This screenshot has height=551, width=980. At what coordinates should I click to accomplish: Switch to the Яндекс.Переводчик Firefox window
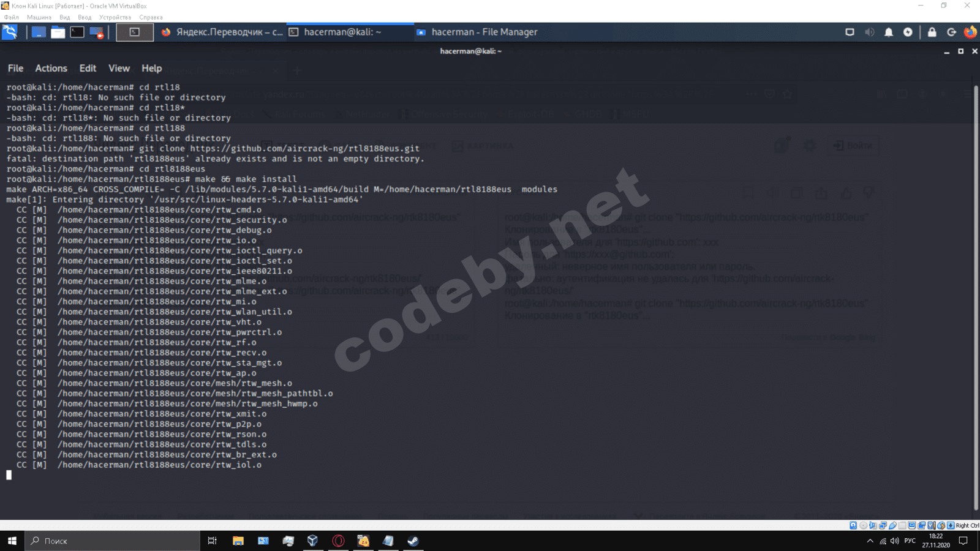pyautogui.click(x=222, y=32)
